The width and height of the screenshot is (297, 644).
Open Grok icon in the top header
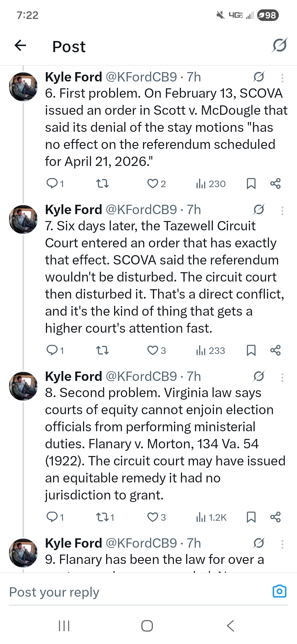coord(279,45)
